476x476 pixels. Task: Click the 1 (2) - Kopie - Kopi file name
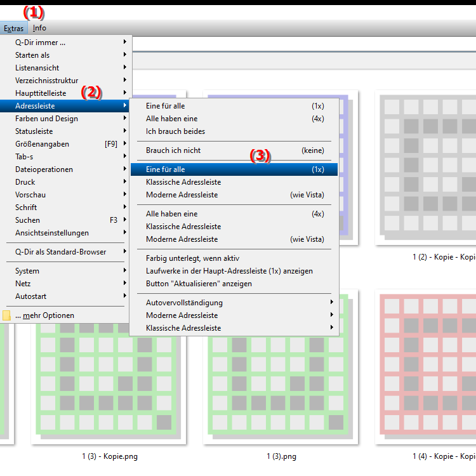[444, 257]
